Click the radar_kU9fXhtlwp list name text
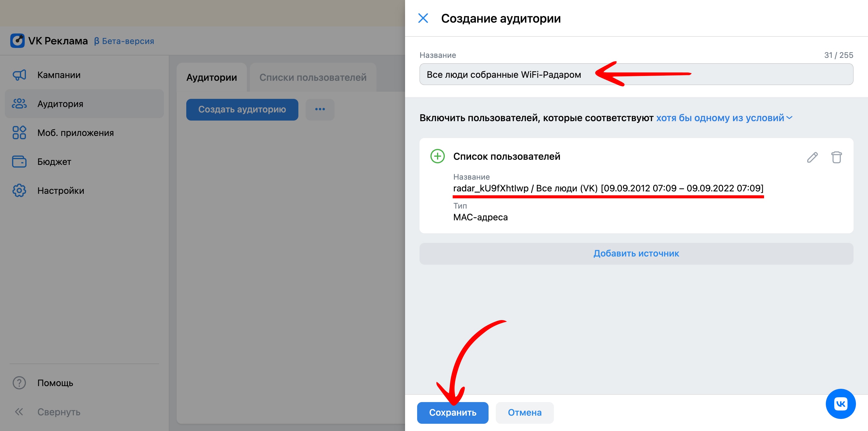 (608, 188)
